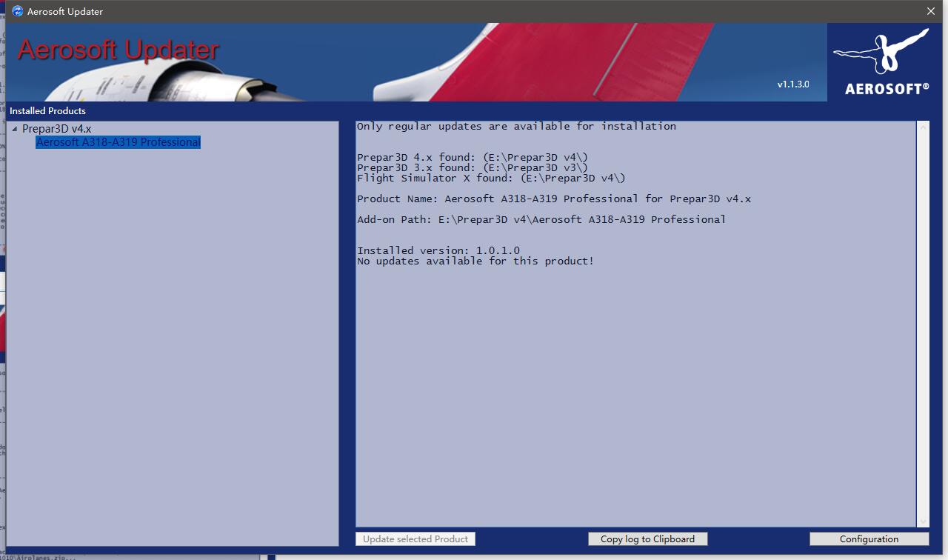Select Aerosoft A318-A319 Professional product

[118, 142]
